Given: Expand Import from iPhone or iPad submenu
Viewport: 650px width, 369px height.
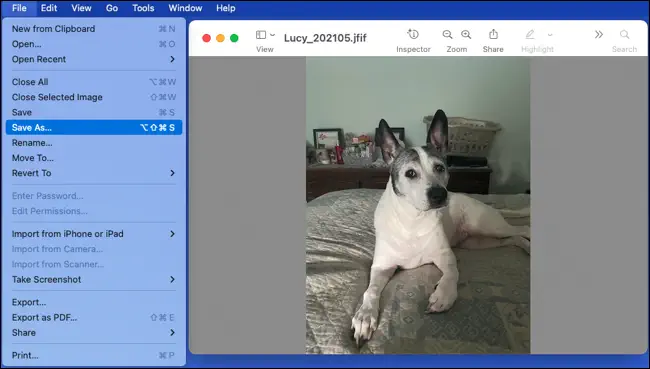Looking at the screenshot, I should click(94, 234).
